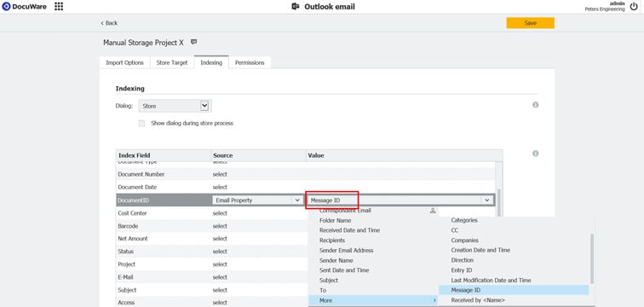644x307 pixels.
Task: Select Sender Email Address option
Action: pos(346,250)
